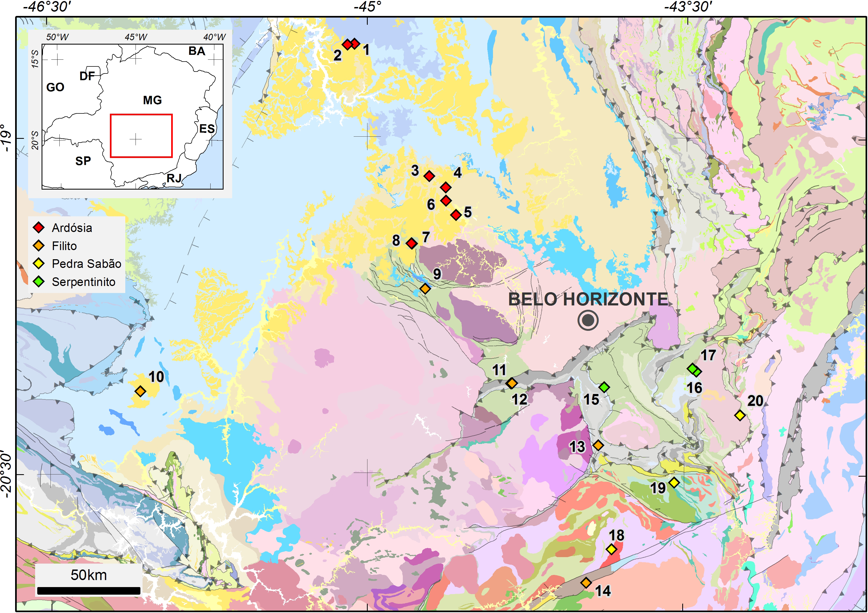
Task: Click the MG label in inset map
Action: tap(152, 100)
